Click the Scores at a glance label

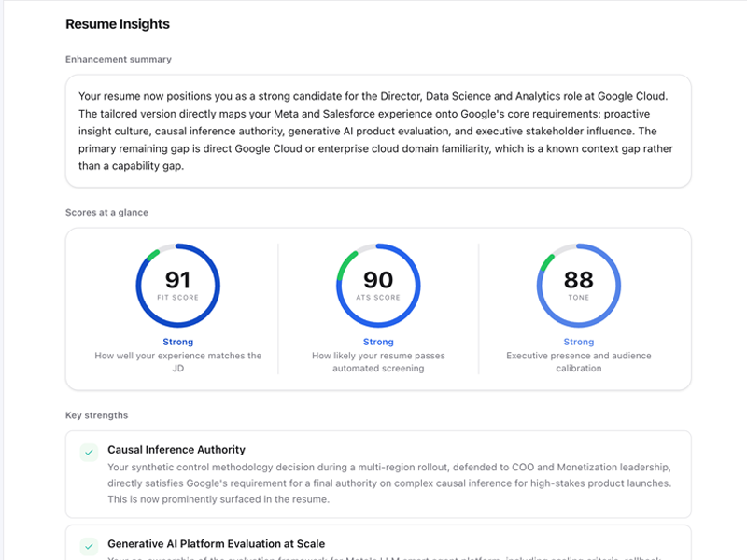pyautogui.click(x=106, y=213)
